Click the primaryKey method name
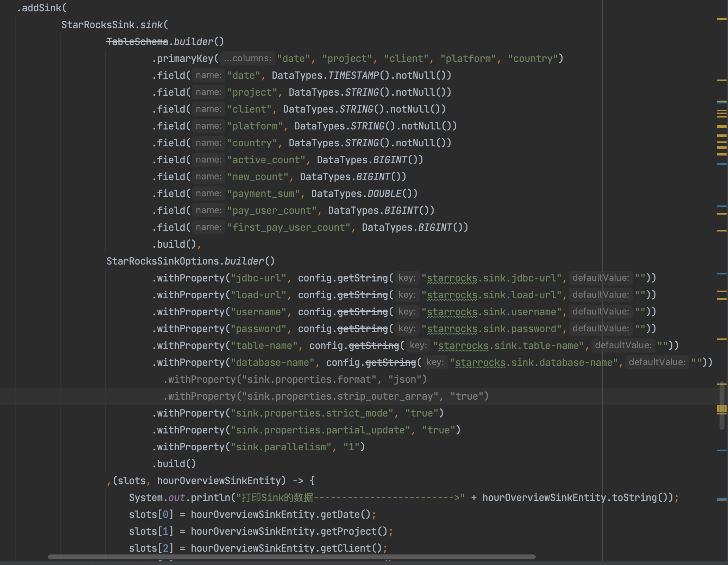 tap(185, 58)
